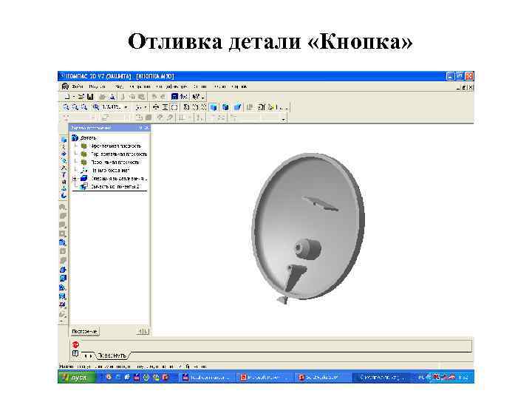
Task: Click the tab scroll arrows beside Построение
Action: pyautogui.click(x=143, y=332)
